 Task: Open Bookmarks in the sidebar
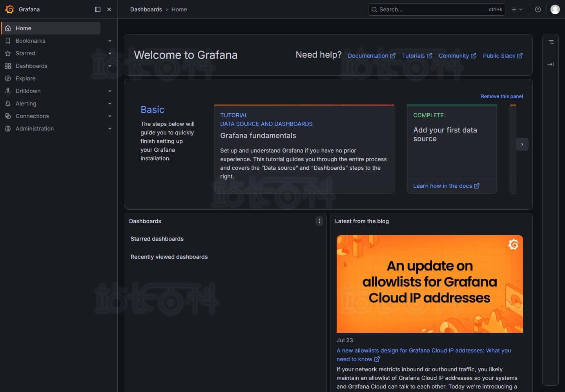point(30,41)
